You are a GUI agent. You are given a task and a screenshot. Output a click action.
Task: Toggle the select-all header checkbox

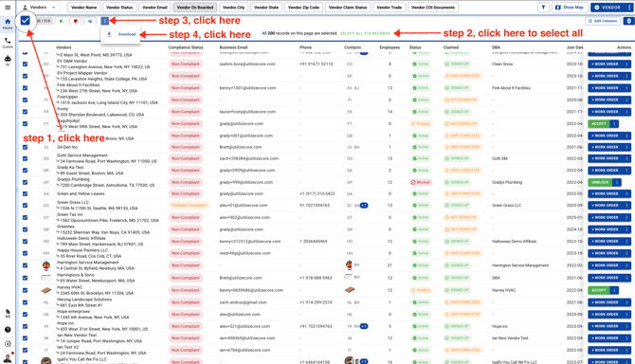click(x=25, y=20)
